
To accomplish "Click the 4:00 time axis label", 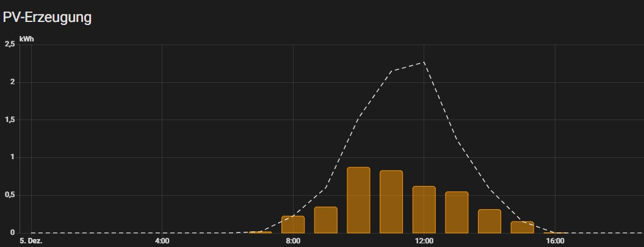I will [162, 242].
